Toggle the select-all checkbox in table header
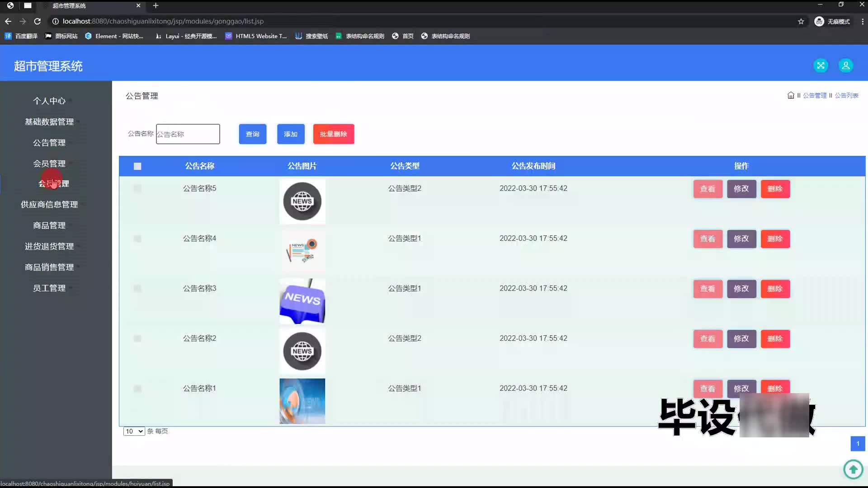 (137, 166)
